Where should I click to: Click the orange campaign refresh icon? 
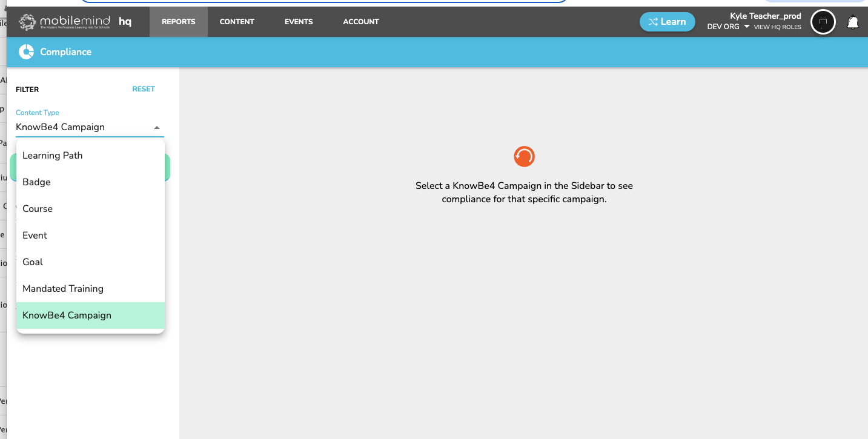point(523,156)
